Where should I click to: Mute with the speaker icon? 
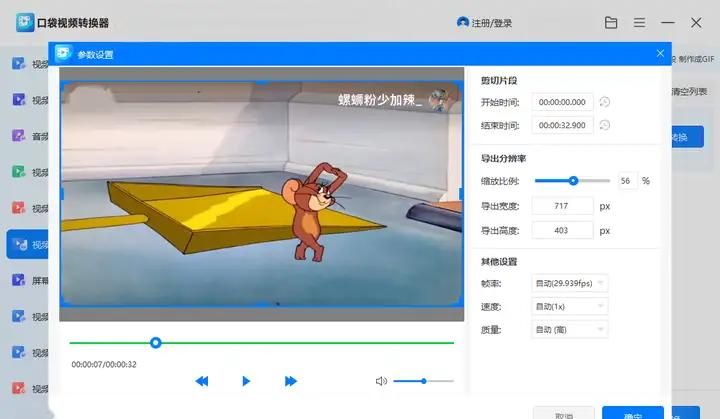381,381
